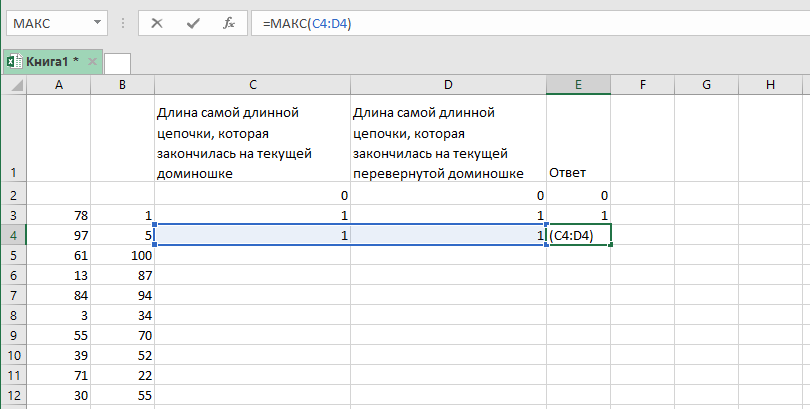This screenshot has width=810, height=409.
Task: Click the cell containing value 100
Action: (x=122, y=255)
